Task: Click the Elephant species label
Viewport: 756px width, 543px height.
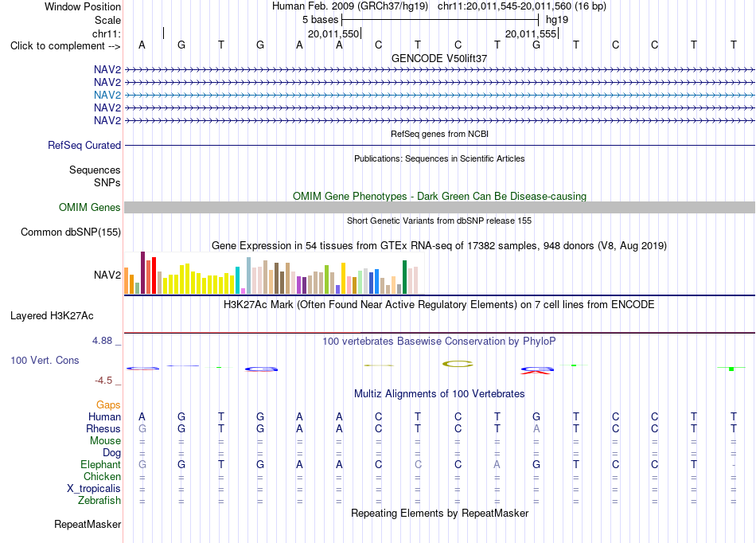Action: click(100, 465)
